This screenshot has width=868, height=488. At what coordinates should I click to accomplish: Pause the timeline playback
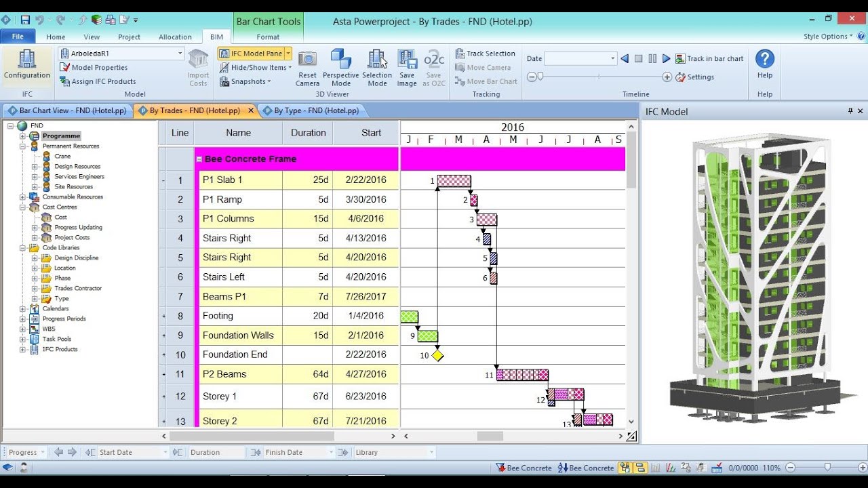tap(652, 59)
